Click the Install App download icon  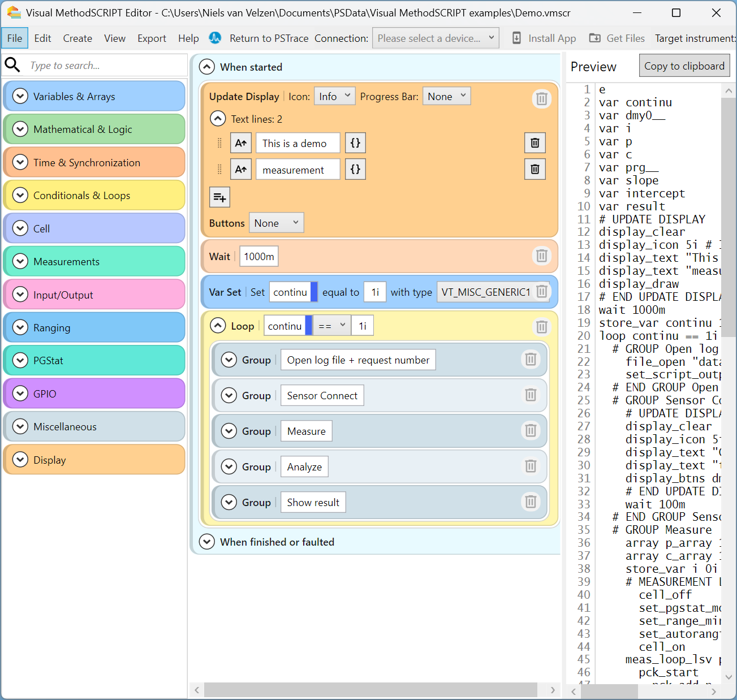click(516, 37)
